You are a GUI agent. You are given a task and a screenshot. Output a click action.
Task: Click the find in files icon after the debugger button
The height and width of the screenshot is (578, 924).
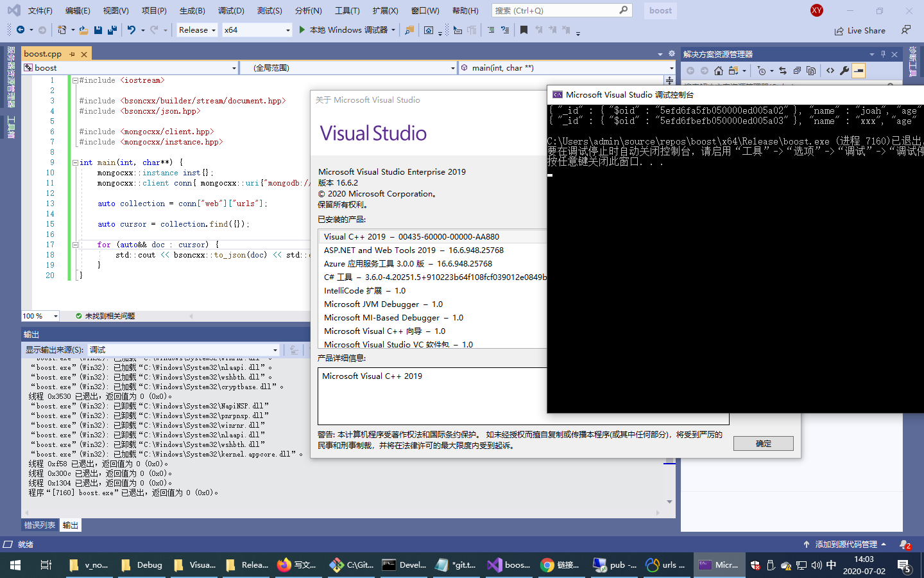(409, 30)
